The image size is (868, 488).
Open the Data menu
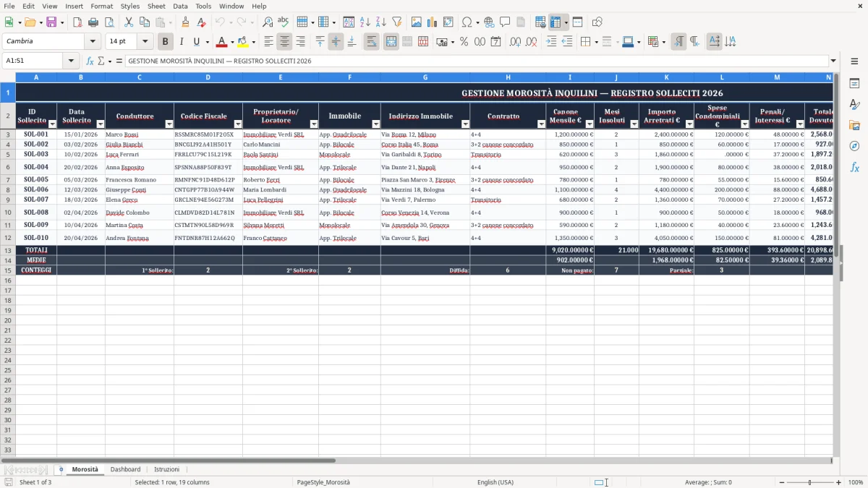(180, 6)
